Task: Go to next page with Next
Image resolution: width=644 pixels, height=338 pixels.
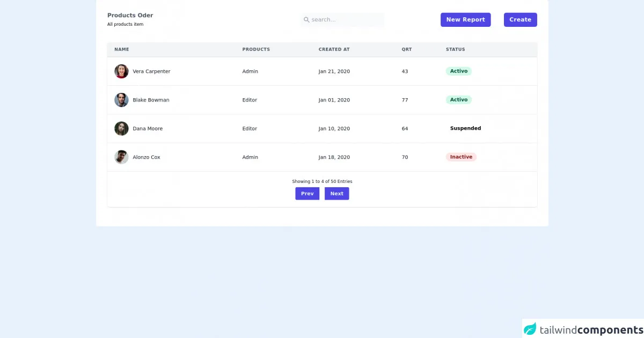Action: pos(336,194)
